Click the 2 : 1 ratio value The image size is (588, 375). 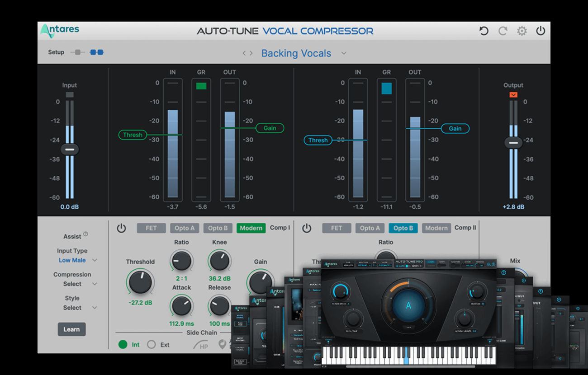(x=181, y=279)
